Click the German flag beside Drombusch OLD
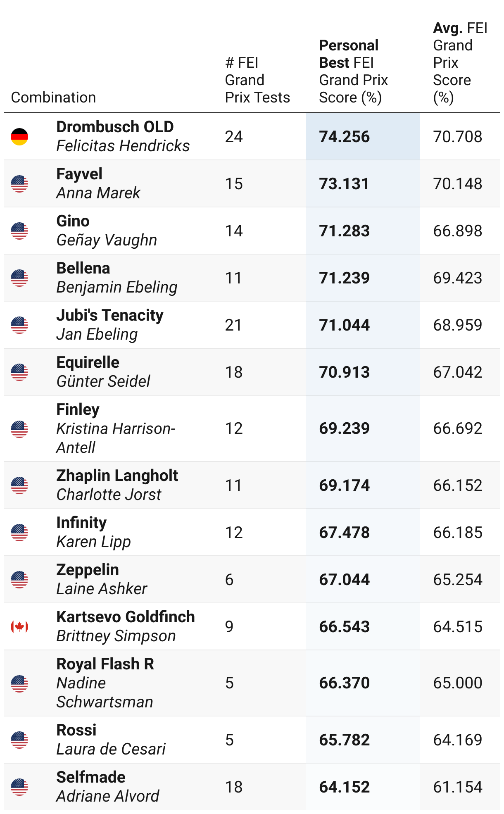Viewport: 504px width, 814px height. pos(19,137)
